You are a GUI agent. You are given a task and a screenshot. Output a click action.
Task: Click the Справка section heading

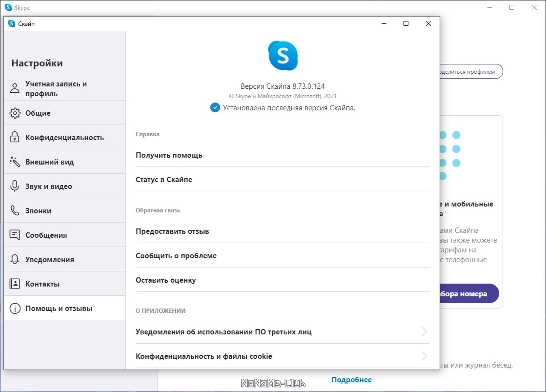point(147,134)
